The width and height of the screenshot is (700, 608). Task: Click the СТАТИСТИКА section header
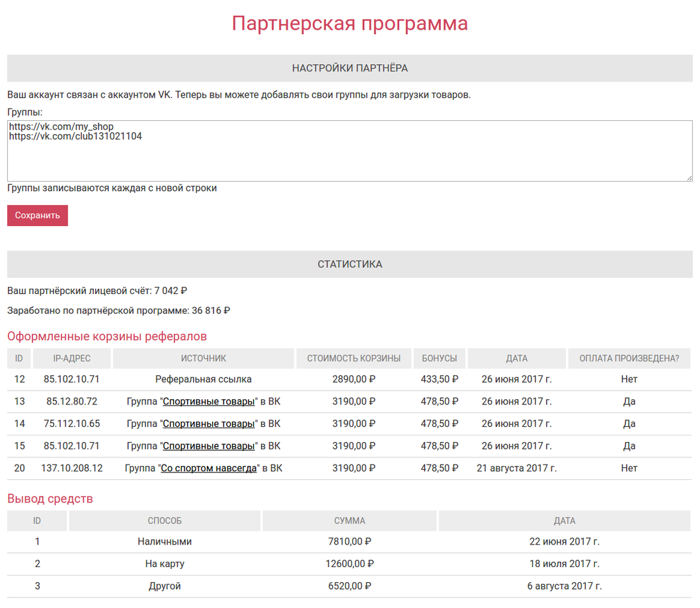350,264
